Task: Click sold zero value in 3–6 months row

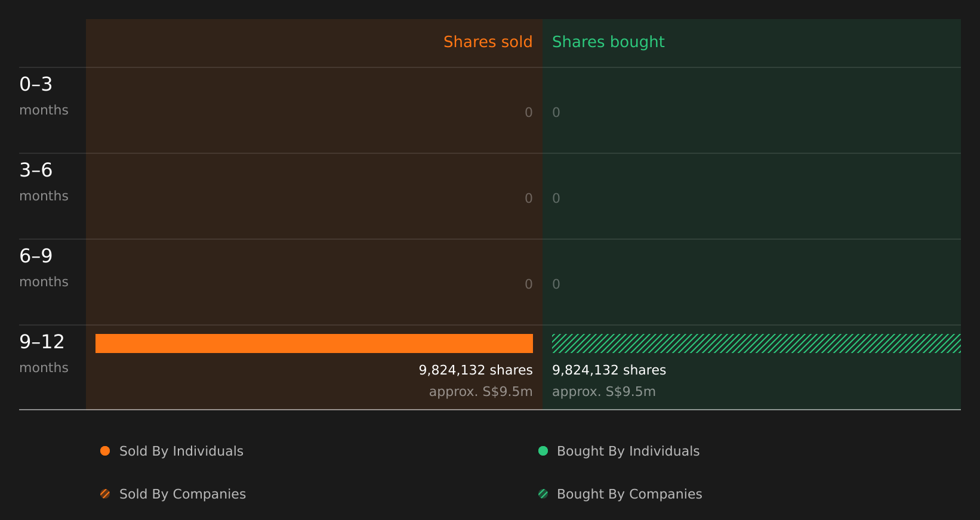Action: [x=529, y=198]
